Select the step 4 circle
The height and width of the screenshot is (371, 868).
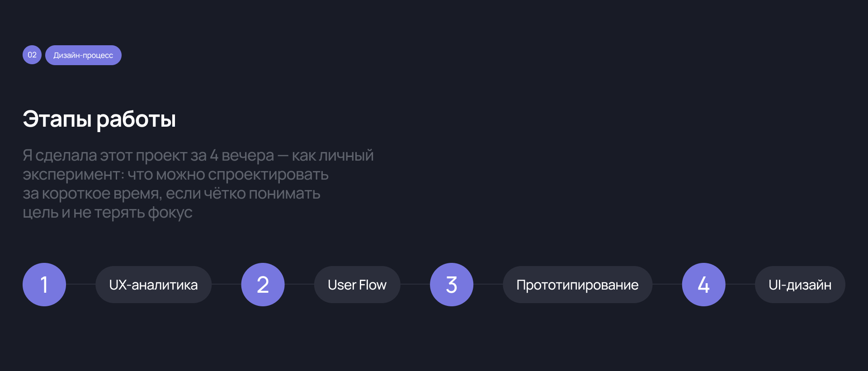[x=703, y=285]
